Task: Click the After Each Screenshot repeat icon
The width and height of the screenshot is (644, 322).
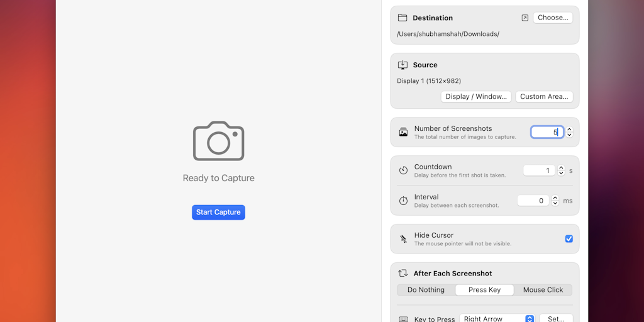Action: point(403,273)
